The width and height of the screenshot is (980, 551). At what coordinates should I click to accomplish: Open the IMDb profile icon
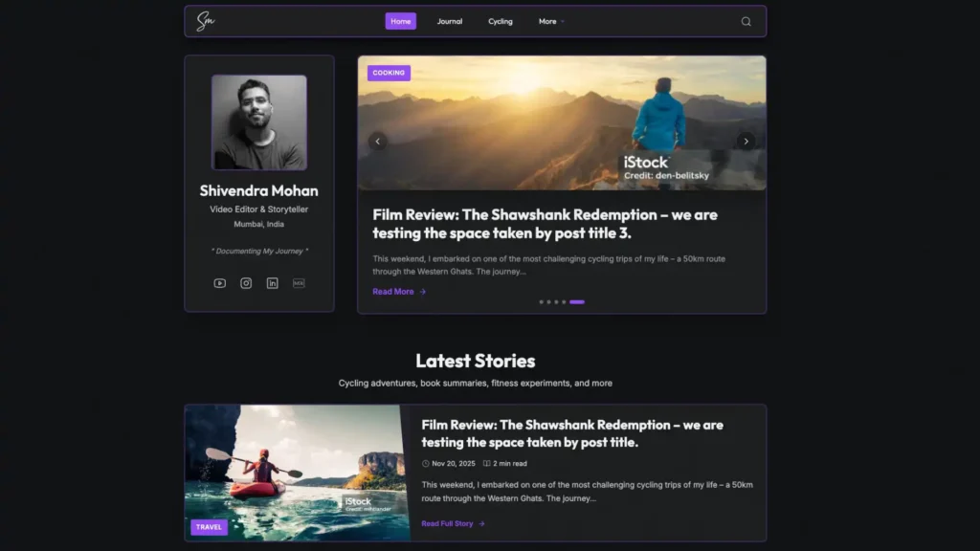[x=298, y=283]
